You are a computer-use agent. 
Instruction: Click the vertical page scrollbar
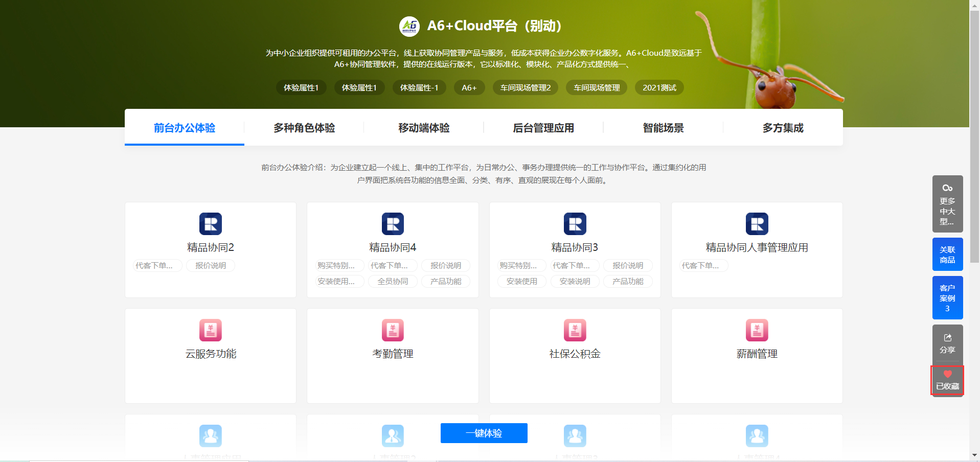[x=974, y=137]
